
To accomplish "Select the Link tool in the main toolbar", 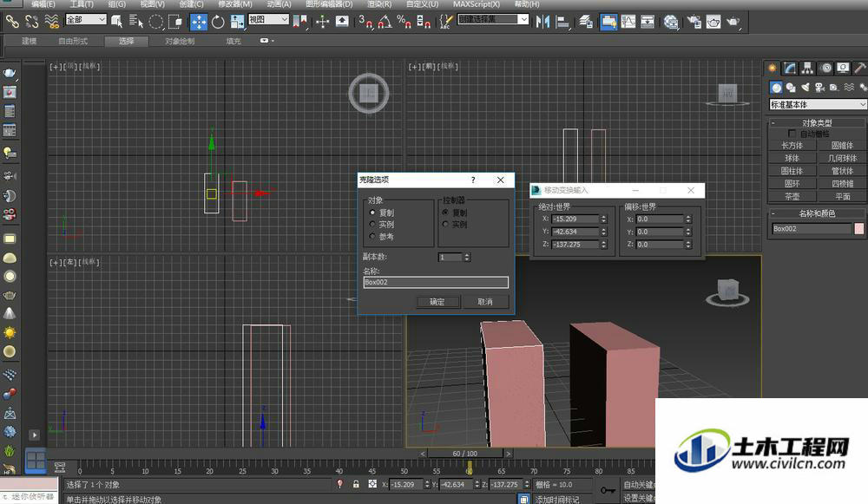I will 12,22.
